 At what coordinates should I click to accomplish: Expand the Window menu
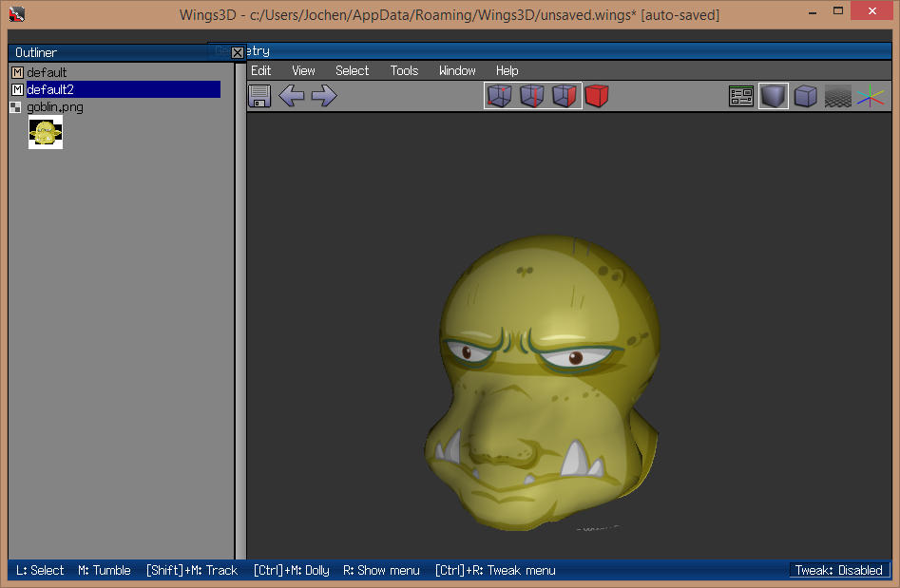tap(457, 70)
